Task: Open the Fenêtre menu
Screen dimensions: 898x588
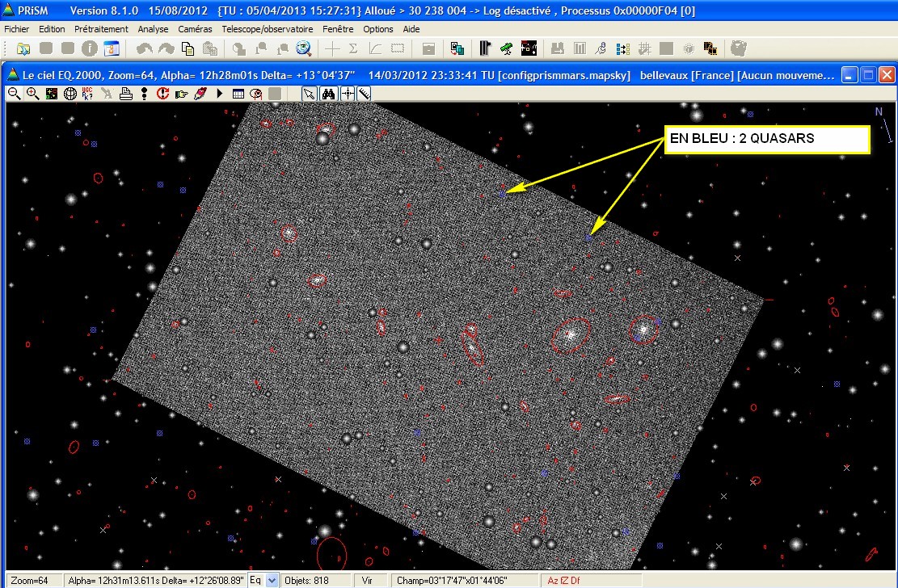Action: [338, 28]
